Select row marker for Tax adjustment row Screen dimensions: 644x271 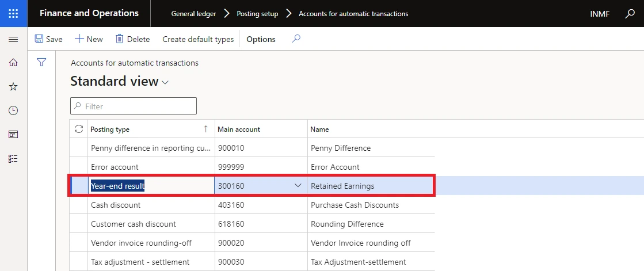[78, 262]
